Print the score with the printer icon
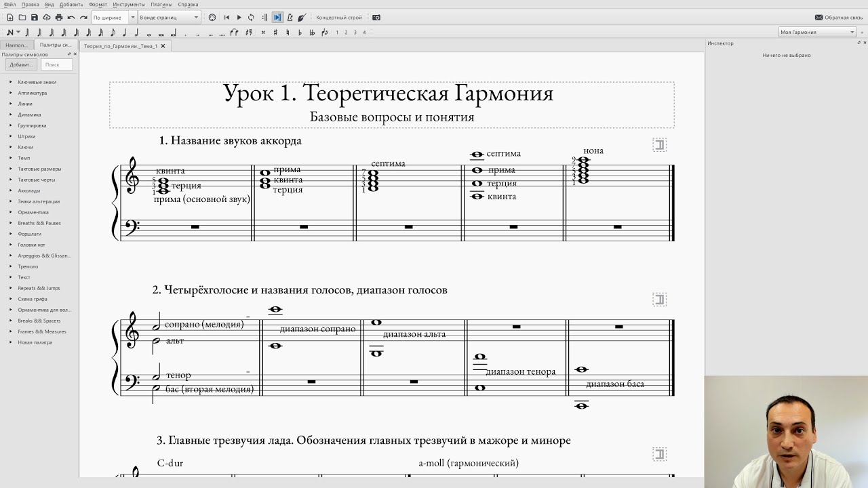The image size is (868, 488). click(59, 18)
